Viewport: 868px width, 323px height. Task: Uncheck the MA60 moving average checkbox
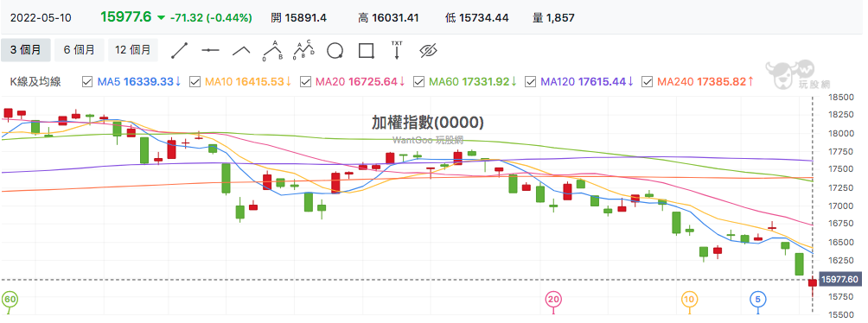pos(419,82)
